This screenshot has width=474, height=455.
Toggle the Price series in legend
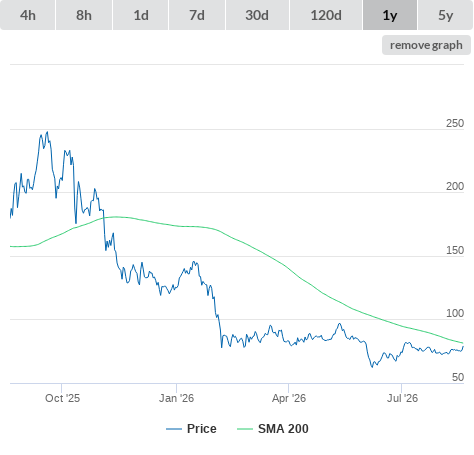[202, 429]
